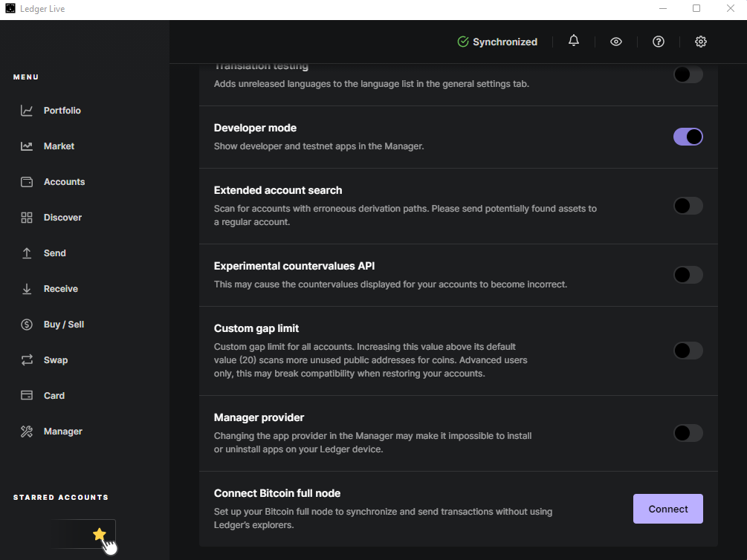
Task: Hide balances with the eye icon
Action: pos(615,42)
